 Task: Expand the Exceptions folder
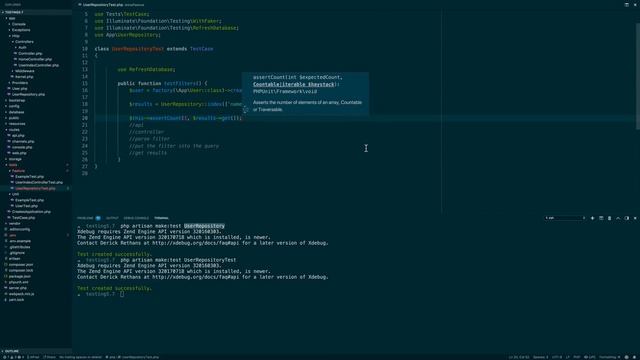pyautogui.click(x=21, y=30)
